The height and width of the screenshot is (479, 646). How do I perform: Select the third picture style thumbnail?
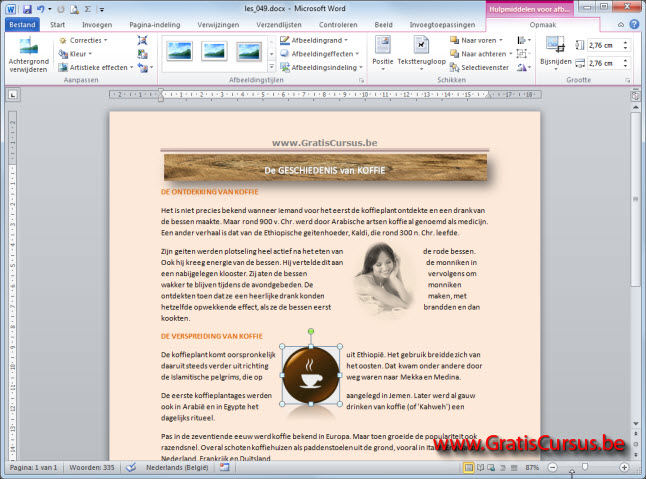(249, 52)
